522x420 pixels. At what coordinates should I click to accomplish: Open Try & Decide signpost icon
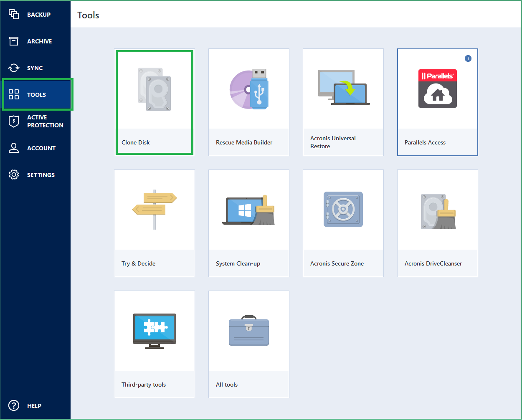click(x=154, y=210)
